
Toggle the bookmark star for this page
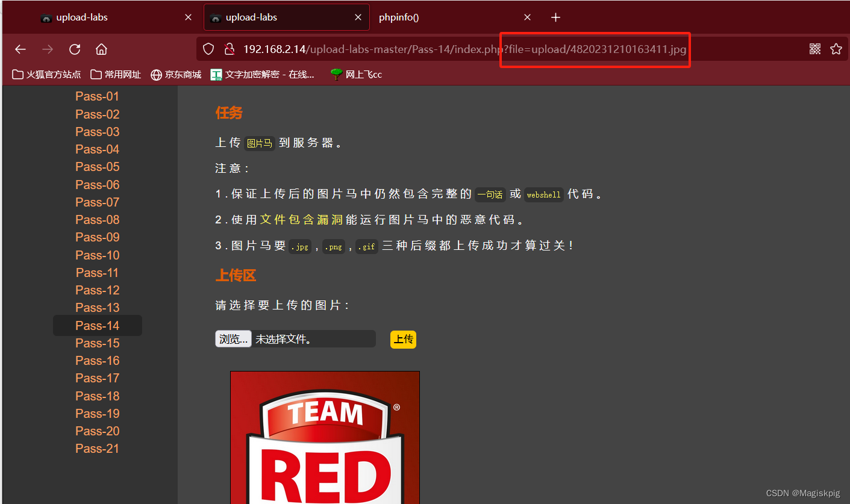click(x=836, y=49)
